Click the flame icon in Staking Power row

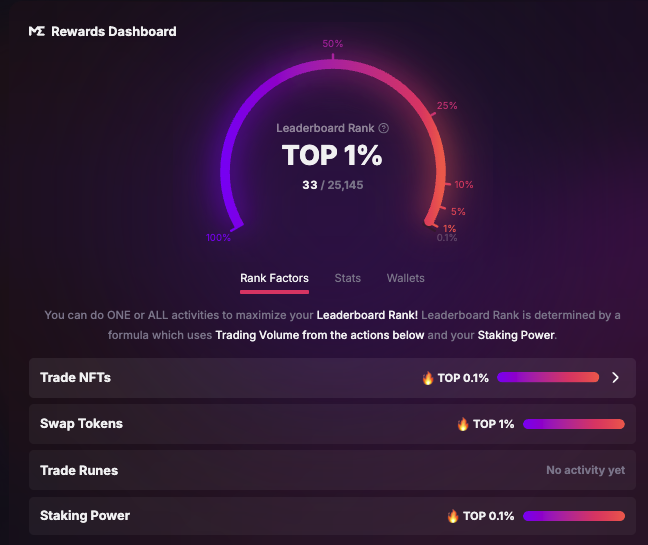pyautogui.click(x=453, y=516)
